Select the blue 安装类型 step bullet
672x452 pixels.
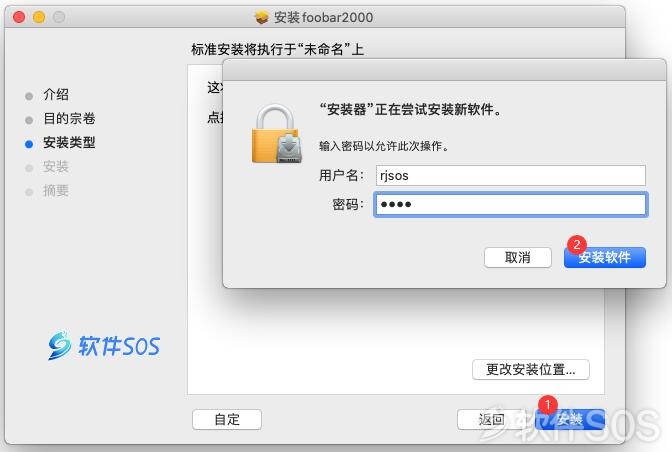[x=29, y=144]
